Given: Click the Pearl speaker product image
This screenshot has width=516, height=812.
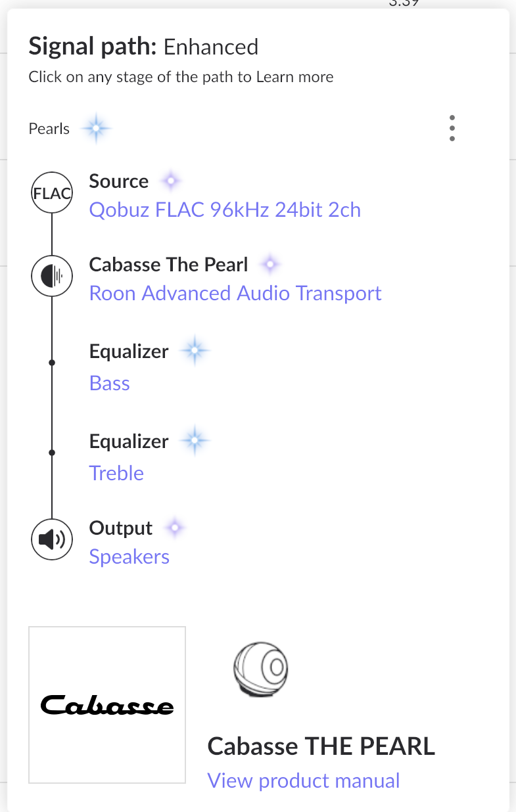Looking at the screenshot, I should (262, 670).
